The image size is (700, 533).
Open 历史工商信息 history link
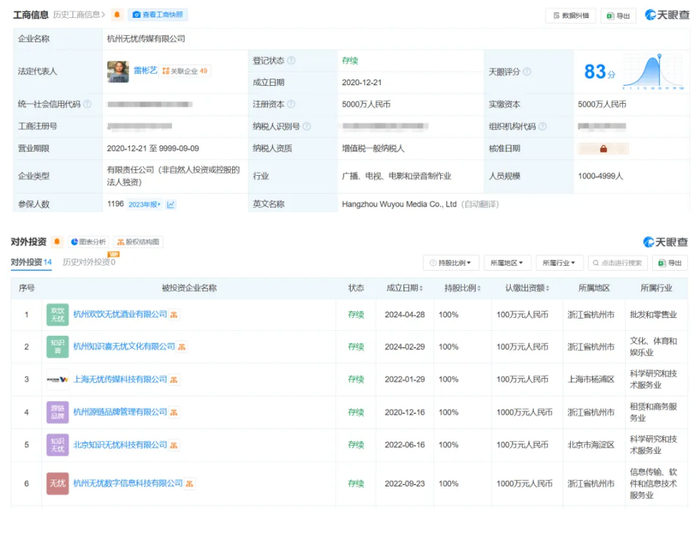click(x=78, y=15)
